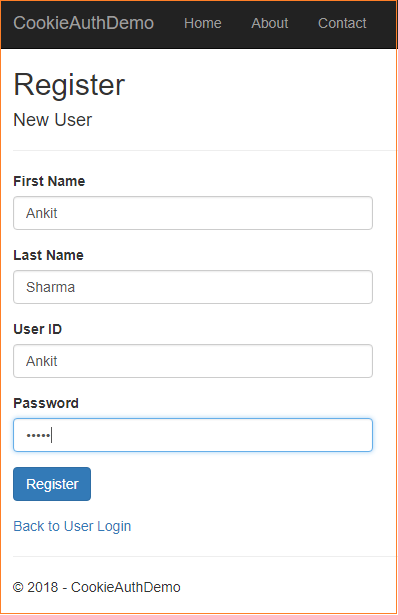398x615 pixels.
Task: Focus the User ID text field
Action: pos(193,361)
